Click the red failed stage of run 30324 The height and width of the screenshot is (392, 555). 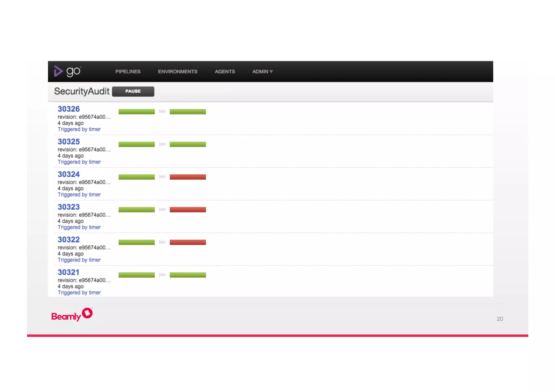point(188,177)
